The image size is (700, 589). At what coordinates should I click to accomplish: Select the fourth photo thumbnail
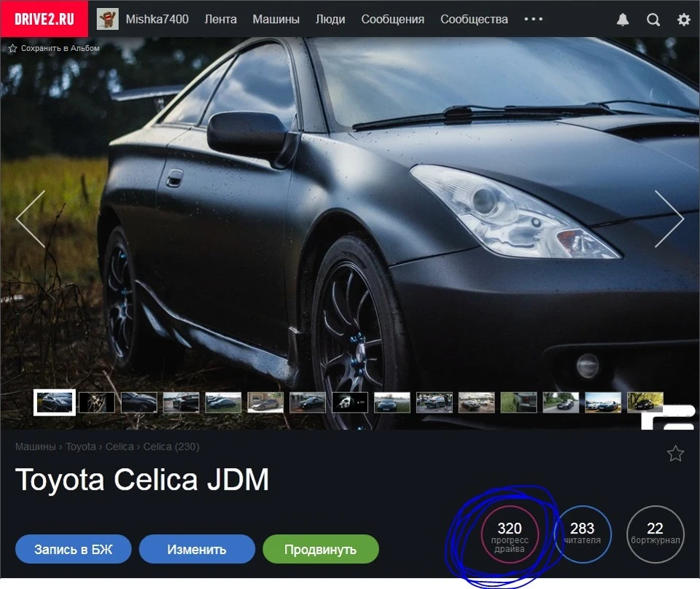(x=182, y=402)
